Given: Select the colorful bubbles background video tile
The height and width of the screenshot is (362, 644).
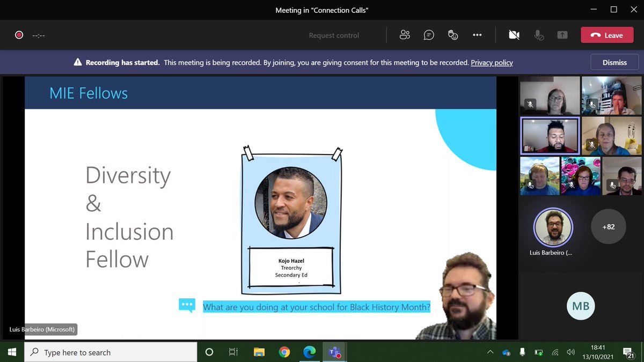Looking at the screenshot, I should pyautogui.click(x=581, y=176).
